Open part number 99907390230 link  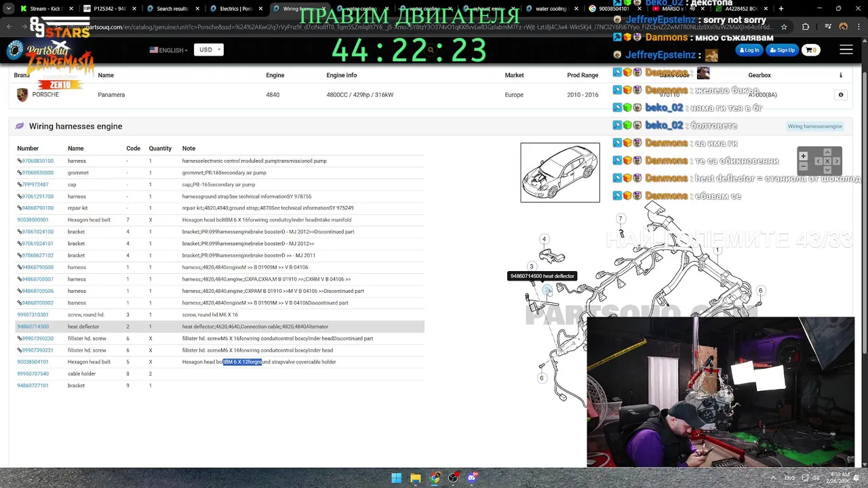37,338
